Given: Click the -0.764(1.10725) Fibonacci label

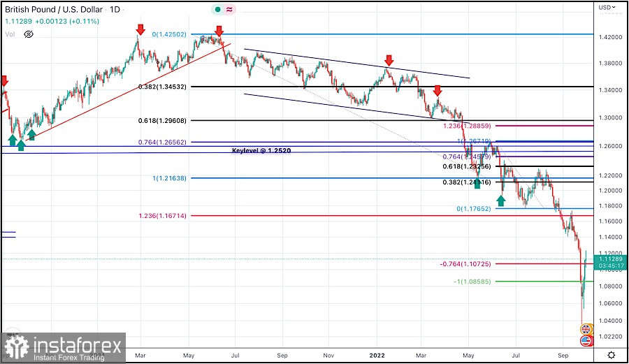Looking at the screenshot, I should click(465, 264).
